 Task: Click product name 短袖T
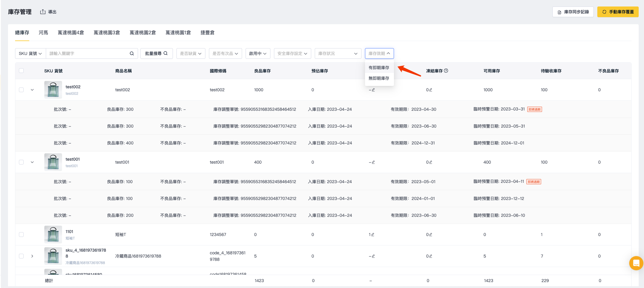[x=121, y=235]
